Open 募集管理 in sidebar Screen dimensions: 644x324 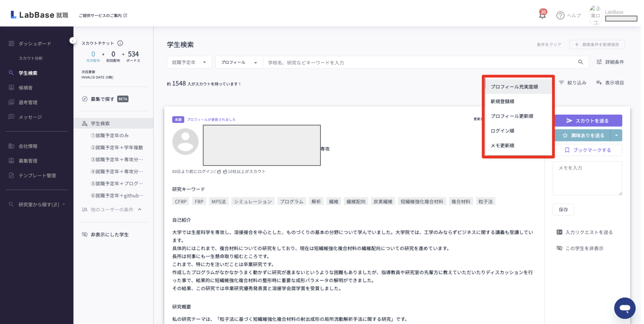[28, 161]
